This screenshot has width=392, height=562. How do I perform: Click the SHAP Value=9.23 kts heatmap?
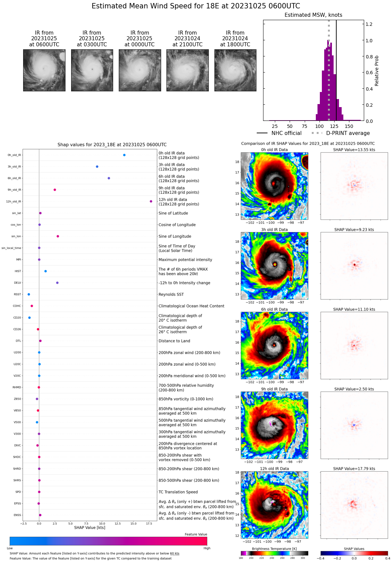point(354,266)
